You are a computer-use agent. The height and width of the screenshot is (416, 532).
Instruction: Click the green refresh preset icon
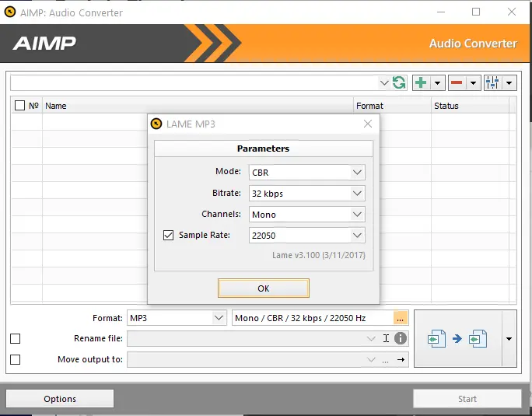pos(399,82)
